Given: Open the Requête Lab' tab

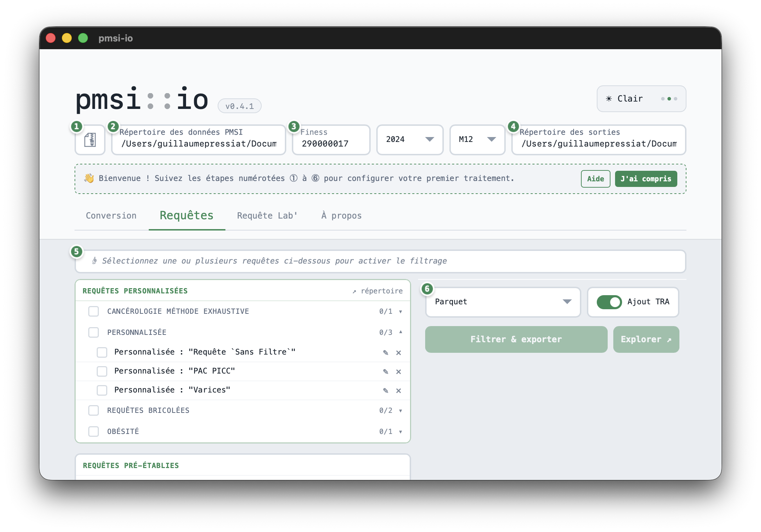Looking at the screenshot, I should pyautogui.click(x=267, y=216).
